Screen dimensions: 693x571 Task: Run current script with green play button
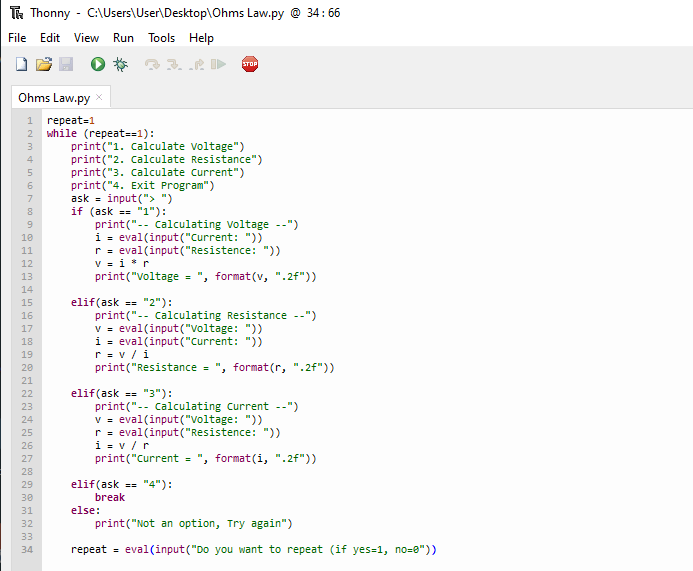(x=98, y=64)
